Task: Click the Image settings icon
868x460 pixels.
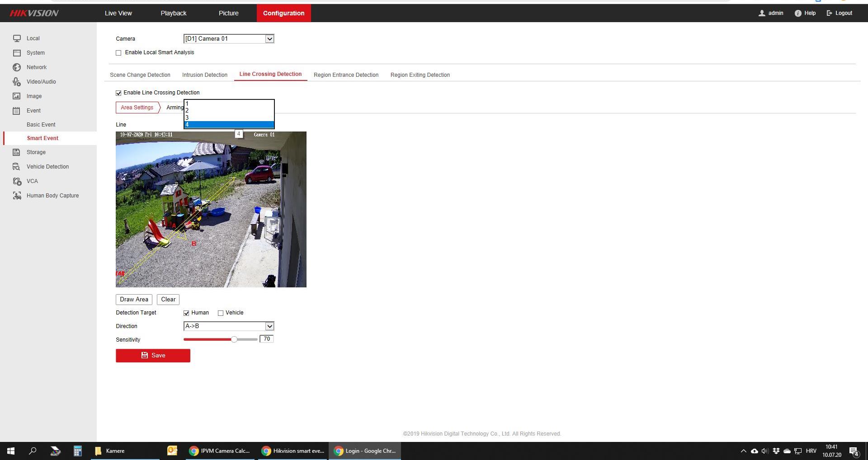Action: [x=17, y=96]
